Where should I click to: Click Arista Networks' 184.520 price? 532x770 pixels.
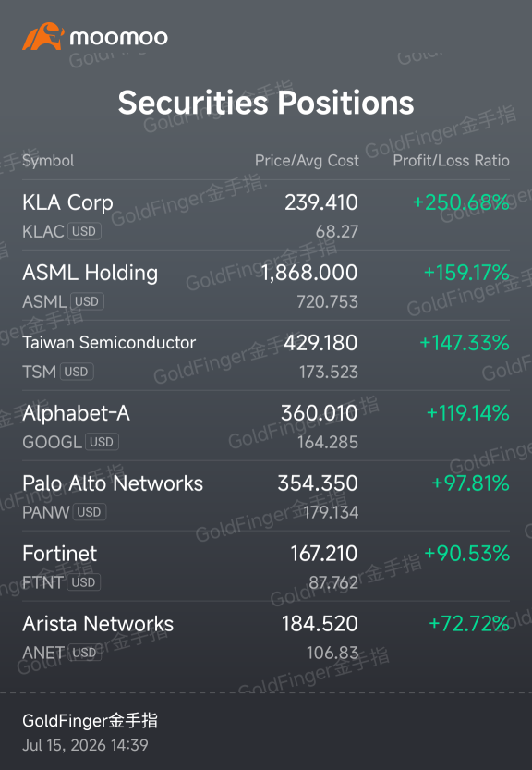coord(320,624)
